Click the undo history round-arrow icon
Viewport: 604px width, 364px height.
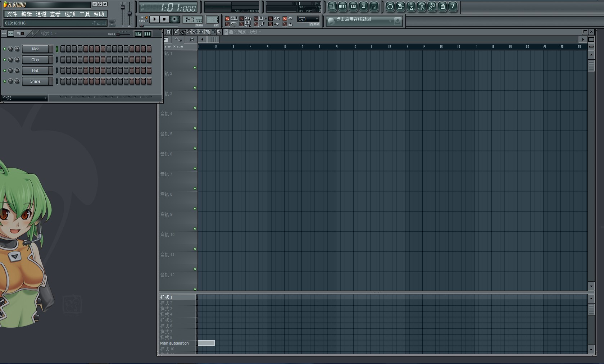coord(390,6)
